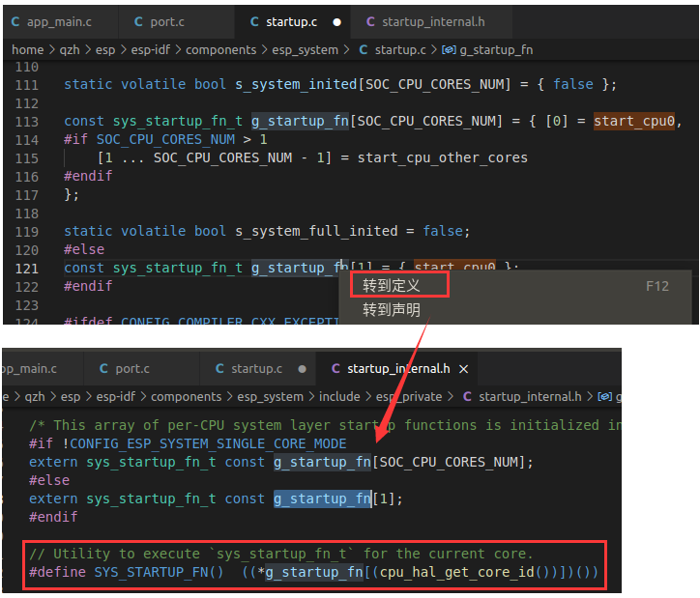Click line number 113 in gutter
The image size is (700, 598).
coord(27,122)
